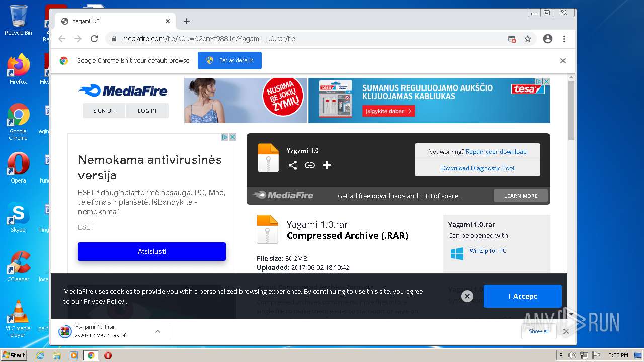644x362 pixels.
Task: Launch the VLC media player shortcut
Action: [18, 319]
